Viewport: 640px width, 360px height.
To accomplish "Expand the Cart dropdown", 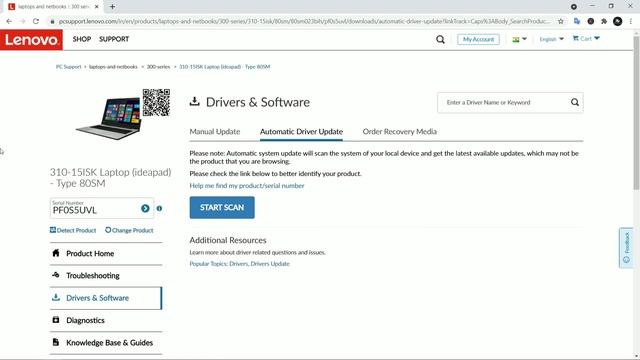I will pyautogui.click(x=586, y=38).
